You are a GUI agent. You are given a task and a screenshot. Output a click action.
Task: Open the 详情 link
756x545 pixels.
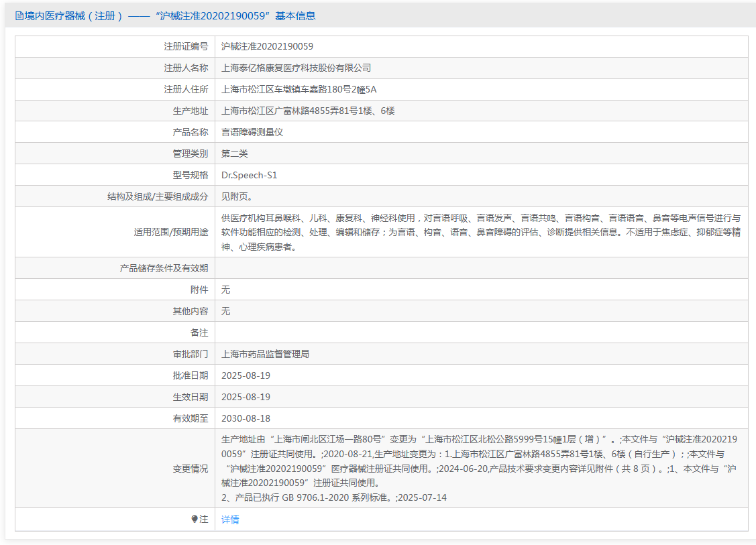[230, 520]
